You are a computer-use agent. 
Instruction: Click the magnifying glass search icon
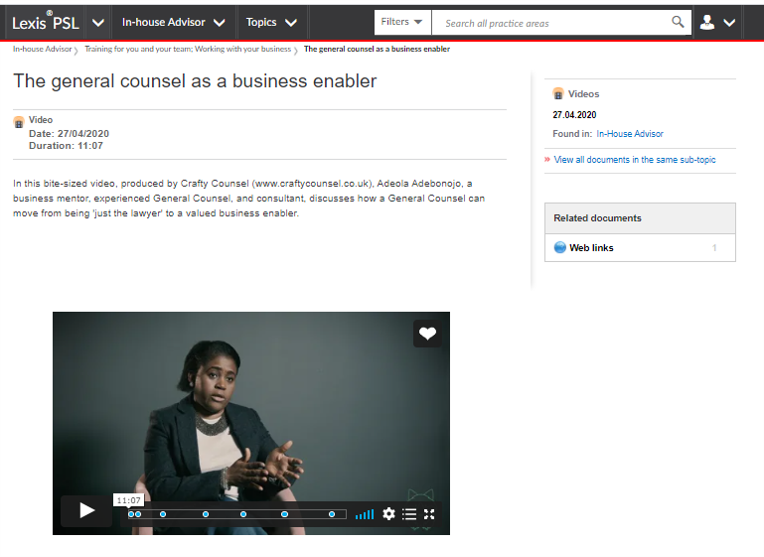[x=678, y=22]
